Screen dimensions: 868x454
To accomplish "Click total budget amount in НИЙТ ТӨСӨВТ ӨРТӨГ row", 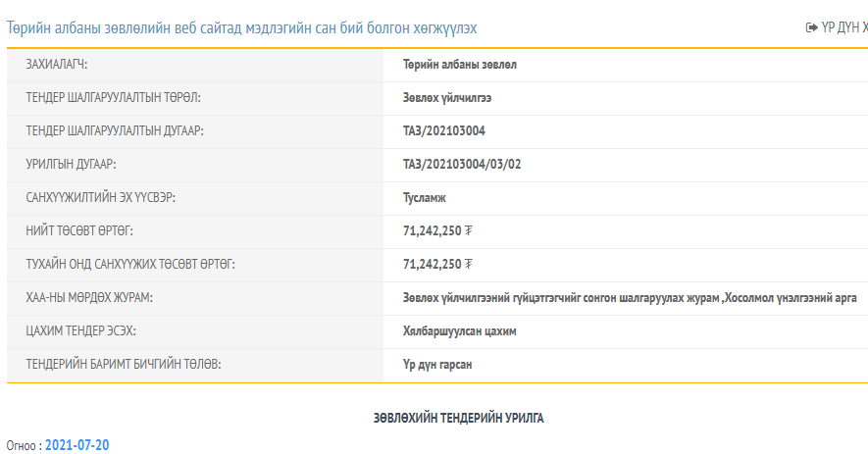I will 437,230.
